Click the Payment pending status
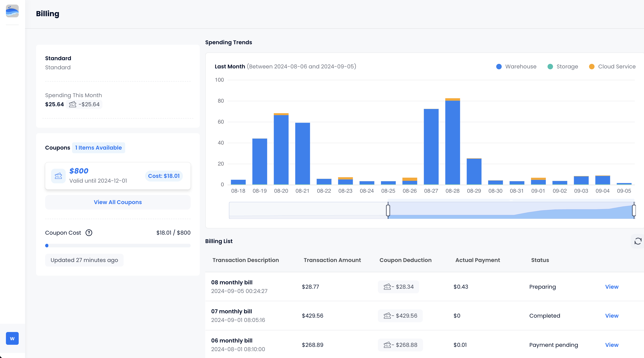The image size is (644, 358). (553, 345)
